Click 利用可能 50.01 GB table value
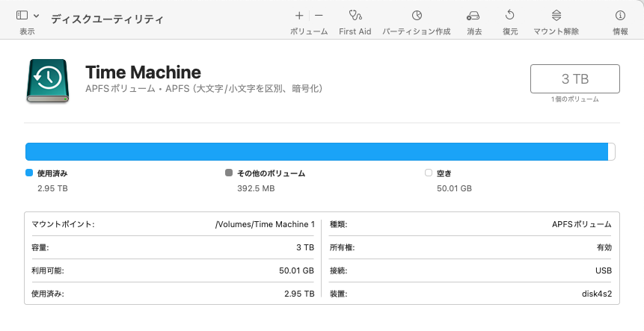 click(x=296, y=270)
